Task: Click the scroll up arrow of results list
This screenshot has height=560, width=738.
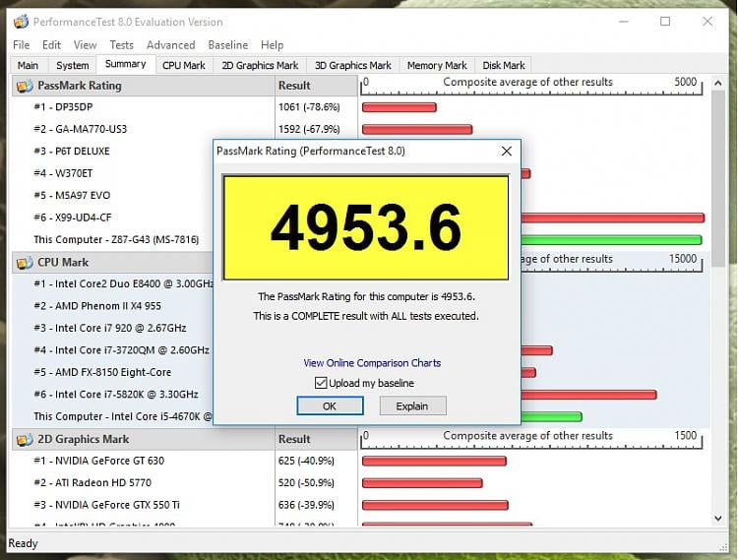Action: coord(717,84)
